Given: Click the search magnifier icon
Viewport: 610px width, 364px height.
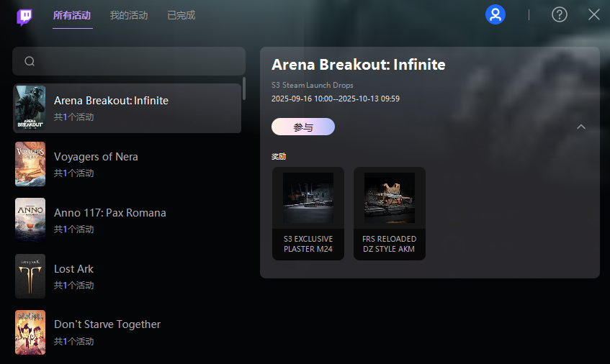Looking at the screenshot, I should point(30,61).
